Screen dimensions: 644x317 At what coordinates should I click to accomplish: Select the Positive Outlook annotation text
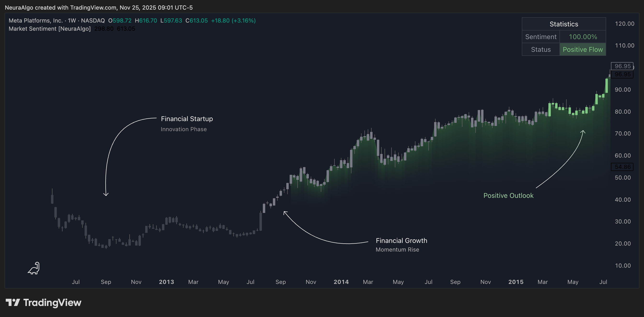tap(508, 196)
